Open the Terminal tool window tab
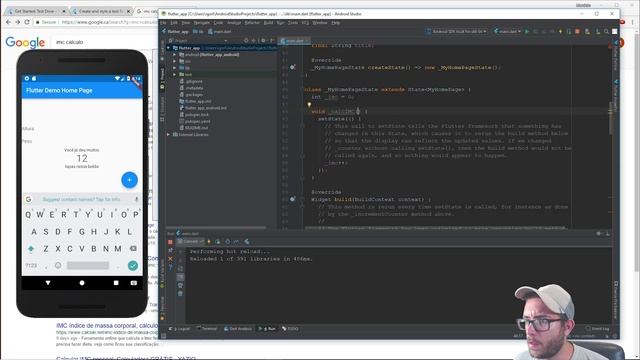Screen dimensions: 640x360 click(x=207, y=329)
